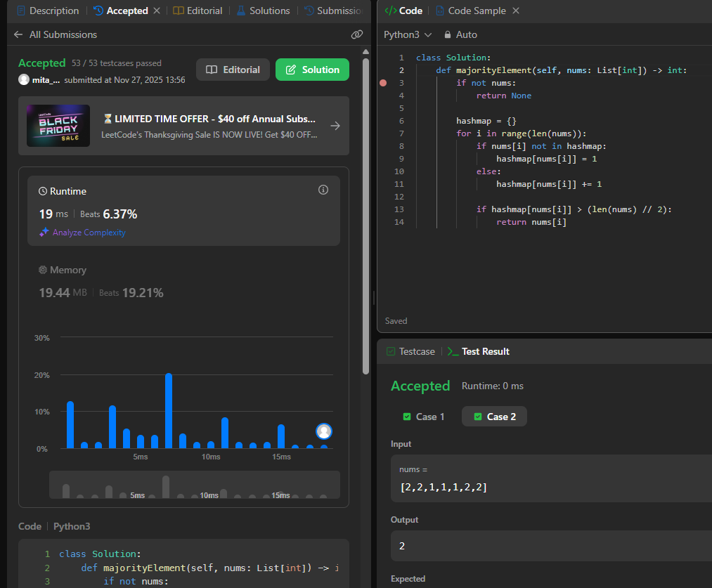Open the Solutions tab
The image size is (712, 588).
click(264, 11)
